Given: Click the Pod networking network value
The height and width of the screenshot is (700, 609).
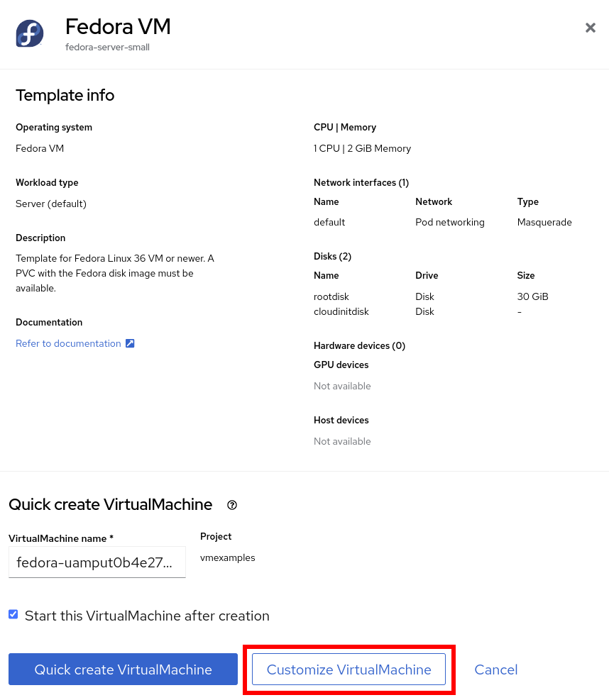Looking at the screenshot, I should pos(449,222).
